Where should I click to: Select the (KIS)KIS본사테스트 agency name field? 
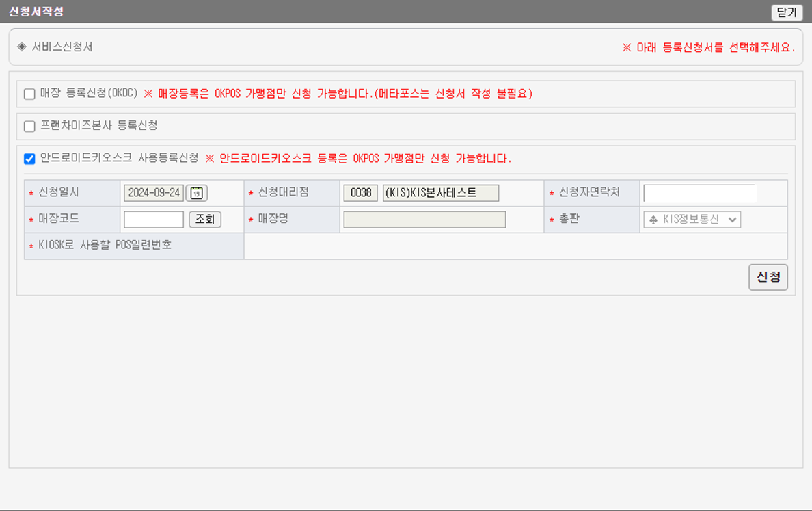tap(441, 193)
